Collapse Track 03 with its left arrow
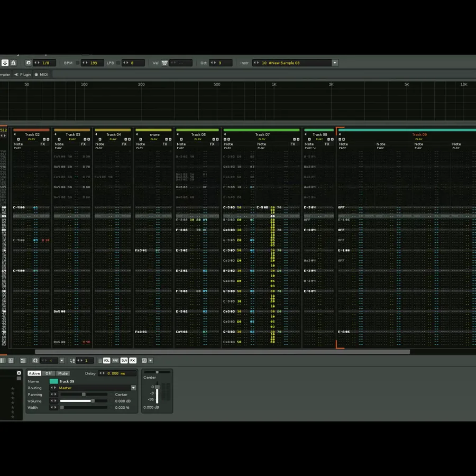Image resolution: width=476 pixels, height=476 pixels. pos(55,134)
